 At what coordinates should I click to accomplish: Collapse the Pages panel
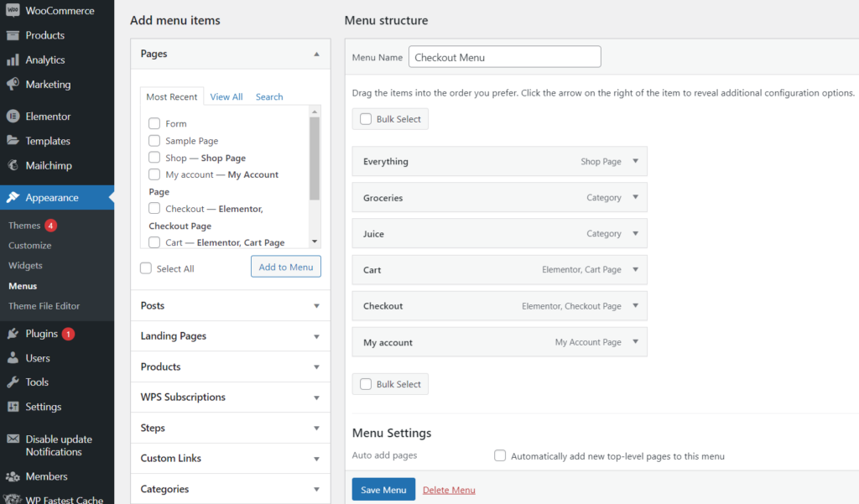pos(316,54)
